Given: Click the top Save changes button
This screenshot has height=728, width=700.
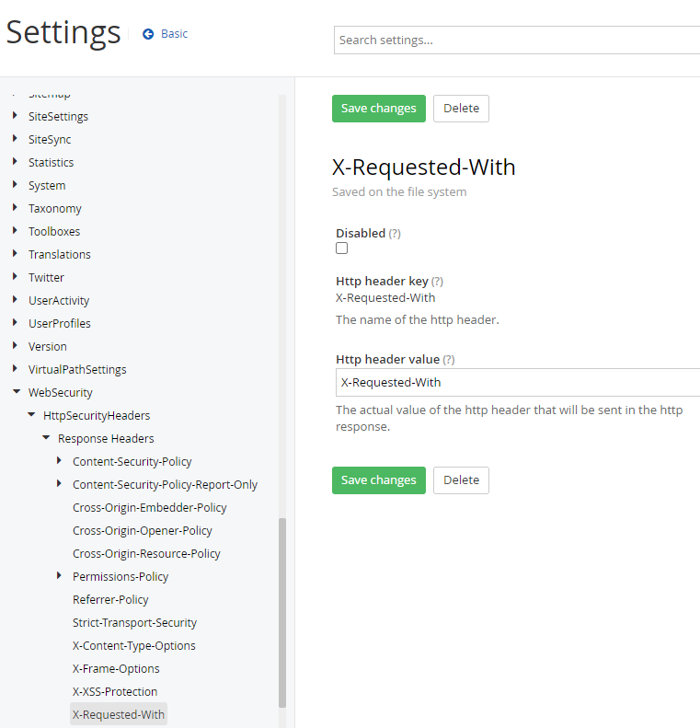Looking at the screenshot, I should [x=379, y=109].
